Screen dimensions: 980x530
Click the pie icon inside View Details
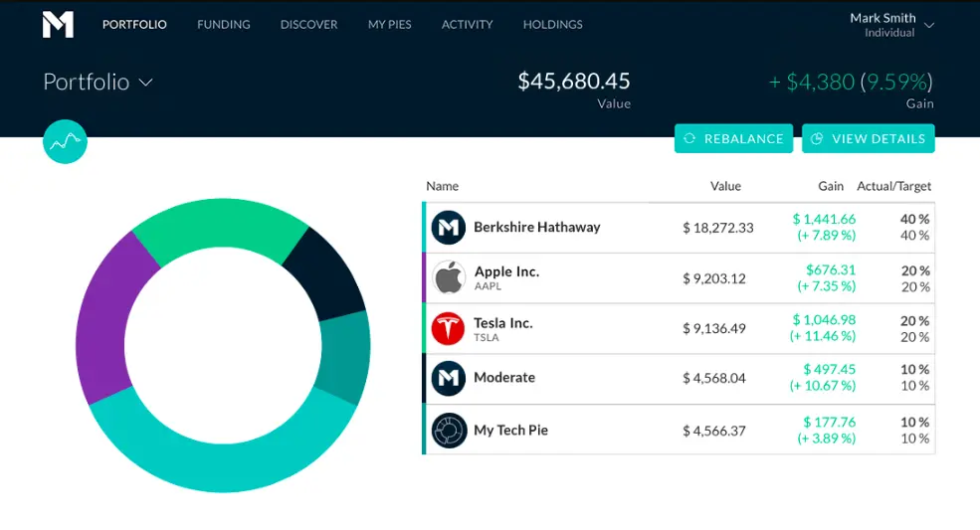[x=816, y=139]
